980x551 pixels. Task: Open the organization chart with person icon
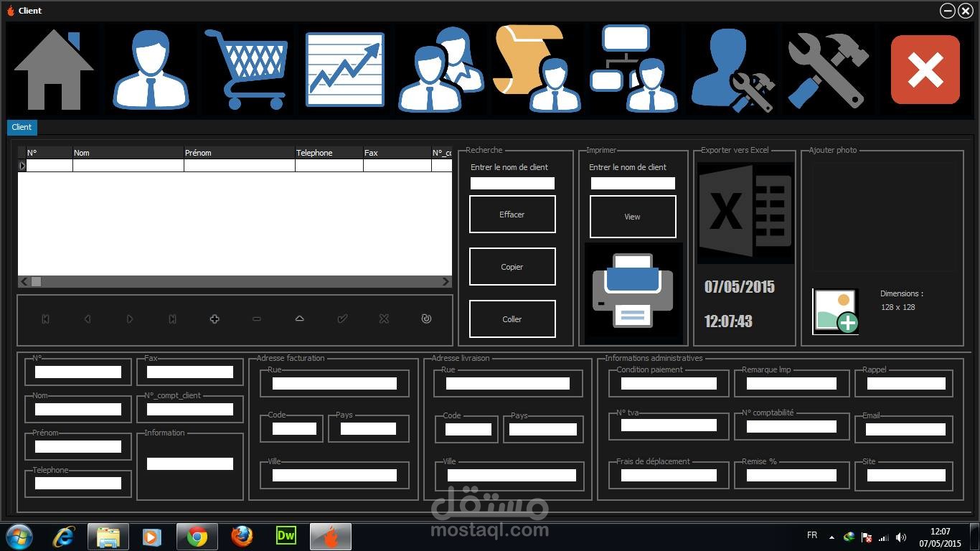[633, 70]
